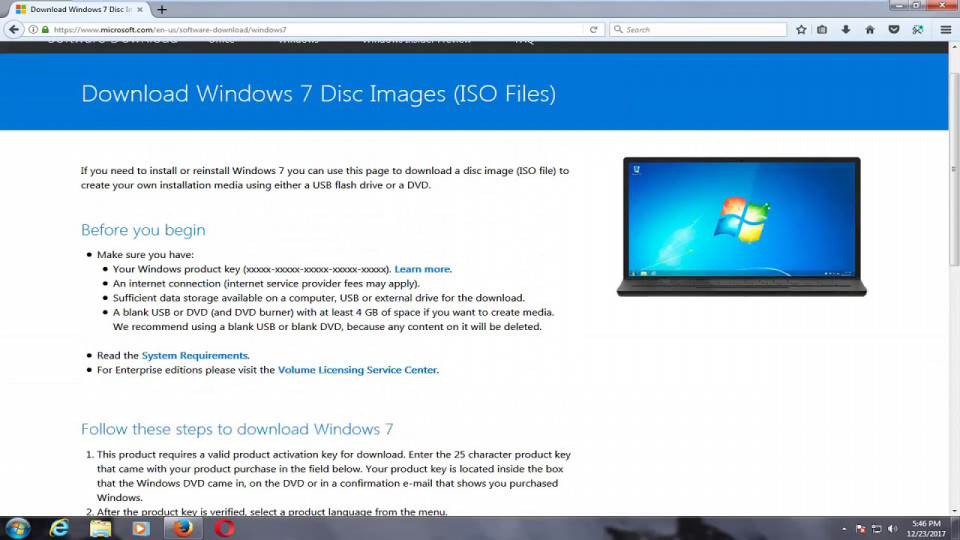Click the address bar URL field
Viewport: 960px width, 540px height.
point(317,29)
